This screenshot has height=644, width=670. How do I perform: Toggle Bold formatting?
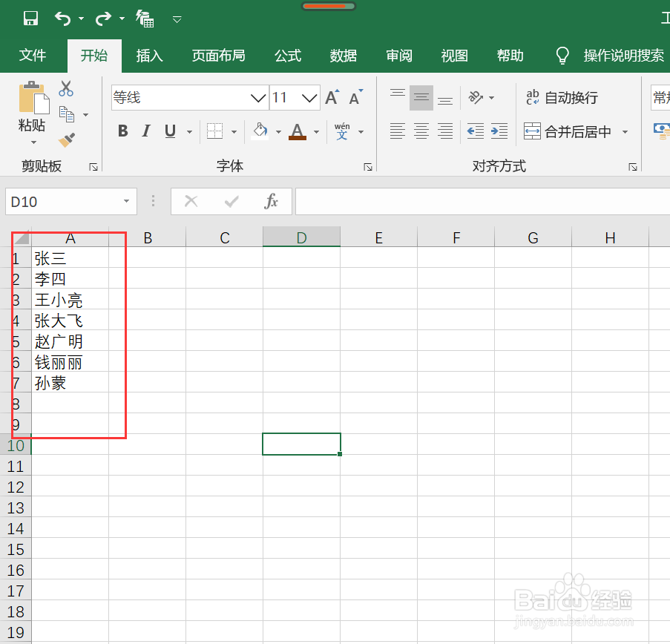tap(122, 131)
